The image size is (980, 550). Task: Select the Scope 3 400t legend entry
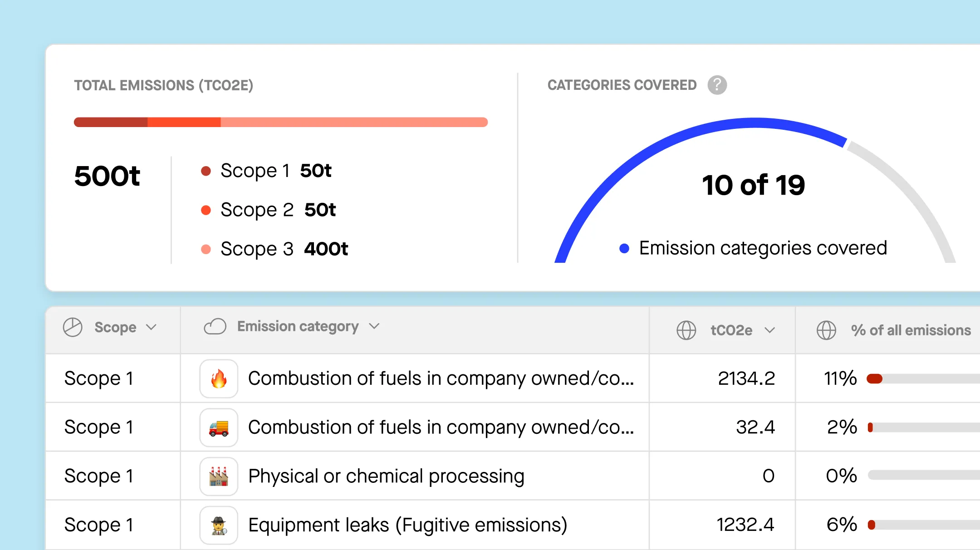pyautogui.click(x=284, y=249)
